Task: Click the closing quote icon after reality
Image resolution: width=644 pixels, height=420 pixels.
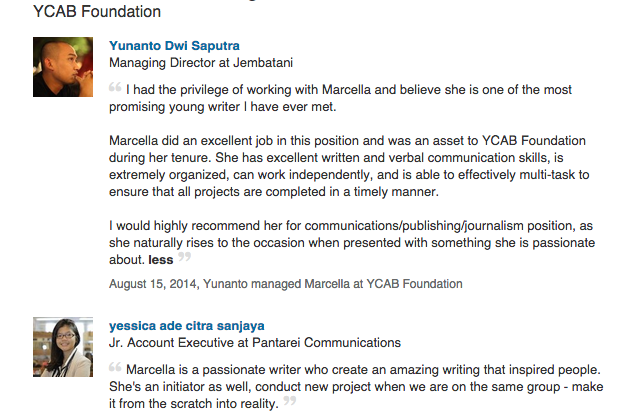Action: point(290,401)
